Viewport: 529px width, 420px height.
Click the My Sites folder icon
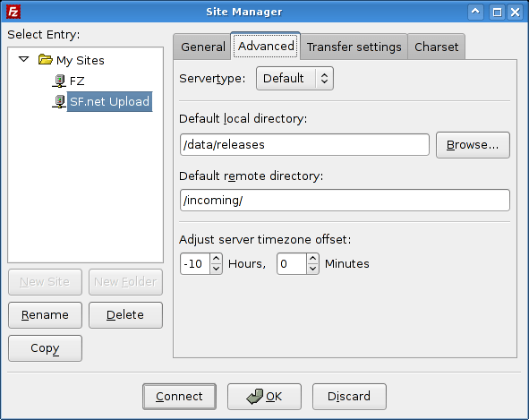click(x=46, y=60)
